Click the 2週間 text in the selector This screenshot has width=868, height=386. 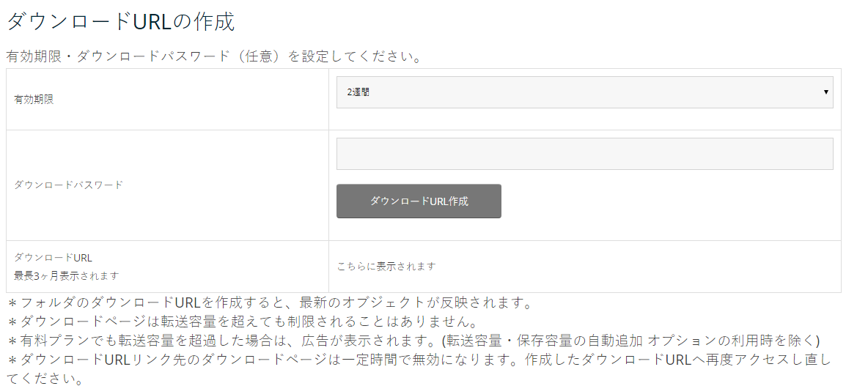click(x=358, y=92)
